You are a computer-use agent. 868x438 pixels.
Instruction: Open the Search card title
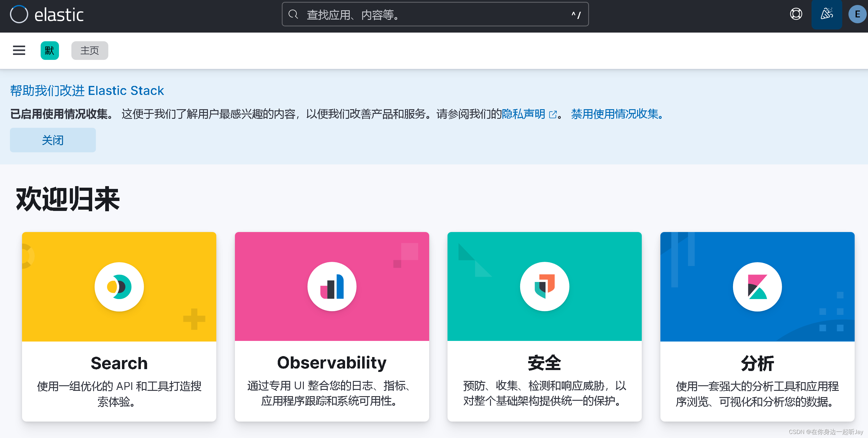tap(119, 363)
